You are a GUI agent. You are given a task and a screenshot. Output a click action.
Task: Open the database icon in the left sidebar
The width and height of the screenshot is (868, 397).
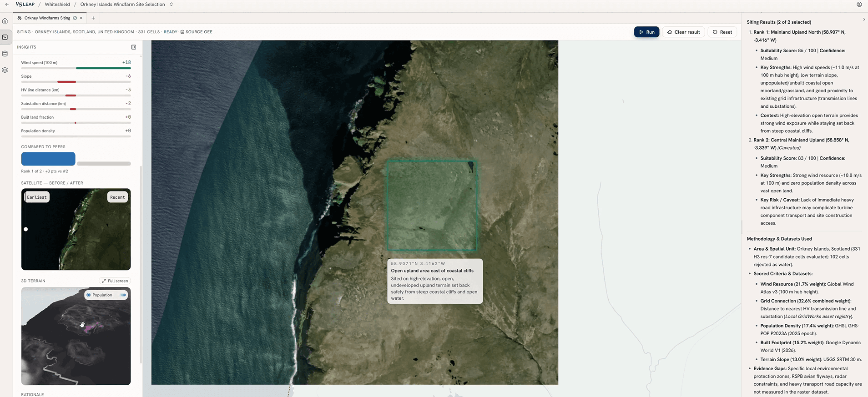tap(5, 54)
